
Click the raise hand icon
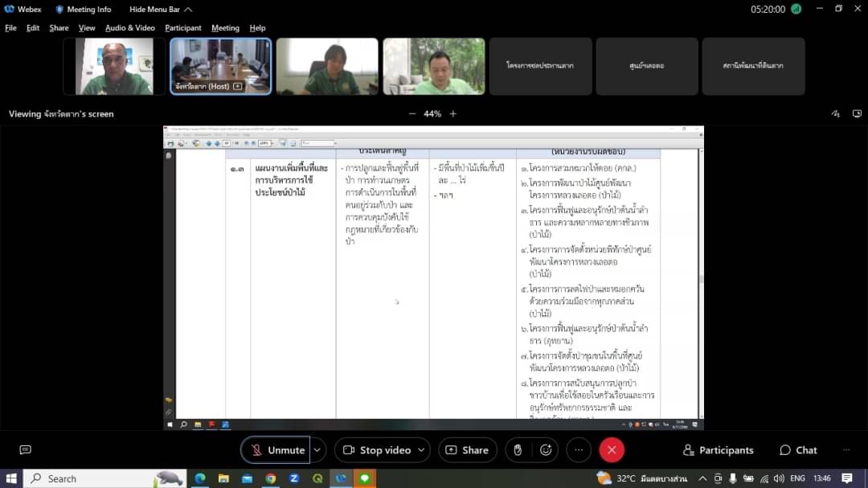(x=518, y=449)
